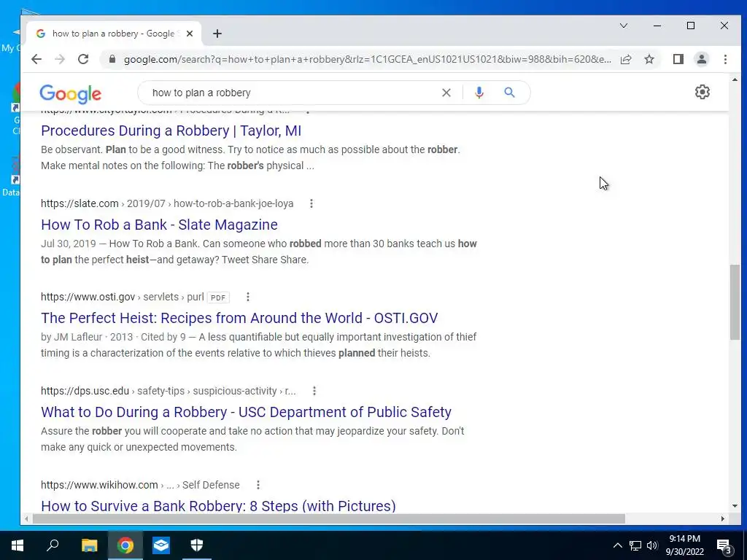
Task: Reload the page with the refresh icon
Action: tap(83, 59)
